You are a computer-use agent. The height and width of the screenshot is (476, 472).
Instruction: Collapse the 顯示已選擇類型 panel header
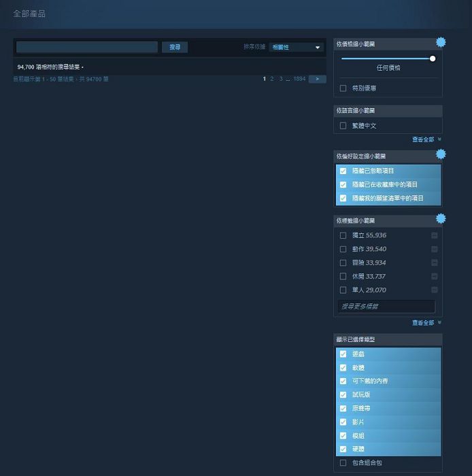pyautogui.click(x=388, y=340)
